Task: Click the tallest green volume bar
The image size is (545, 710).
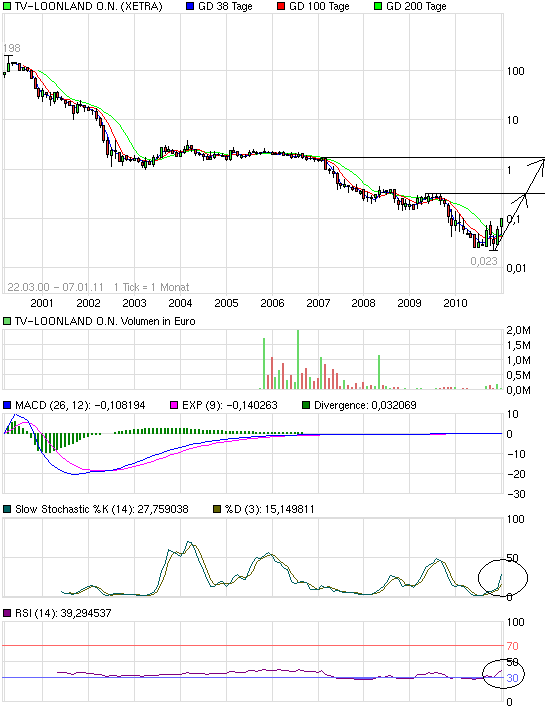Action: (298, 360)
